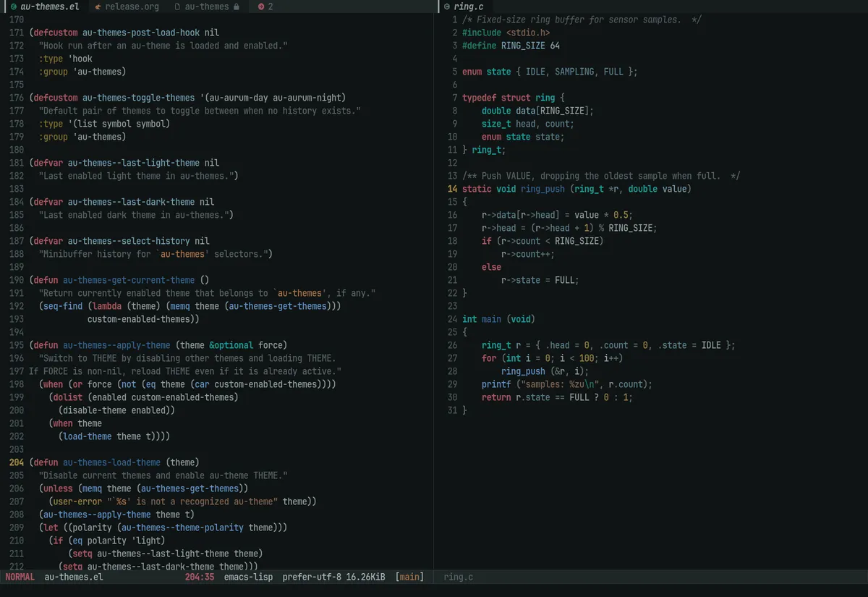The image size is (868, 597).
Task: Click r->count++ on line 19
Action: [527, 254]
